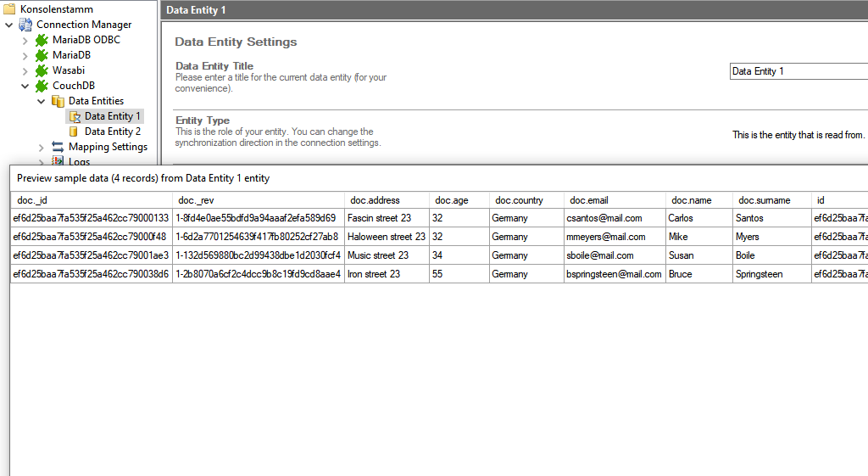Open the MariaDB tree item

pos(71,55)
